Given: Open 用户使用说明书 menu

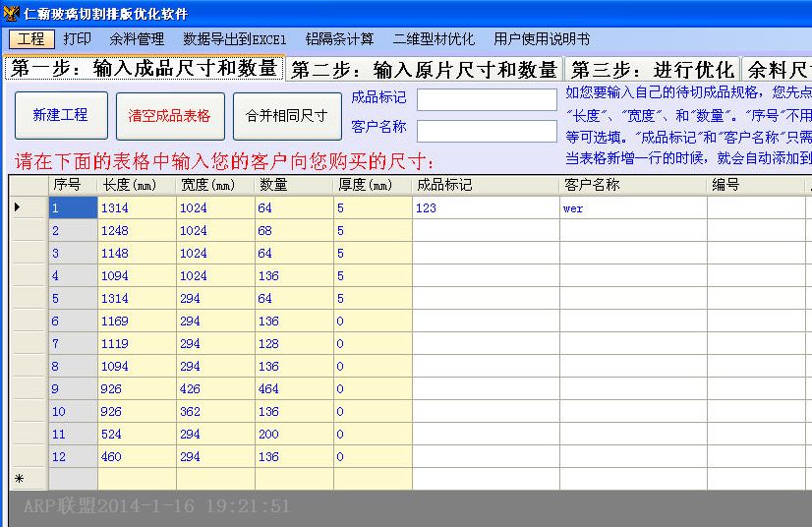Looking at the screenshot, I should click(x=541, y=39).
